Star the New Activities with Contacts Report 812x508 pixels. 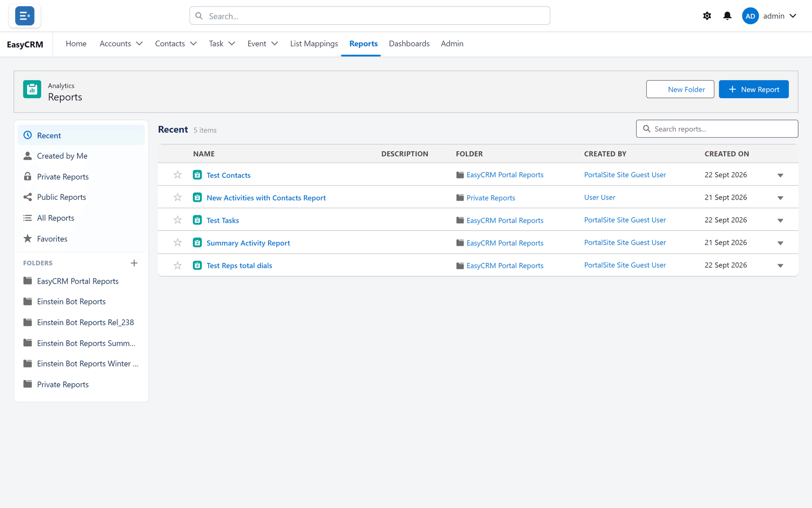point(178,197)
